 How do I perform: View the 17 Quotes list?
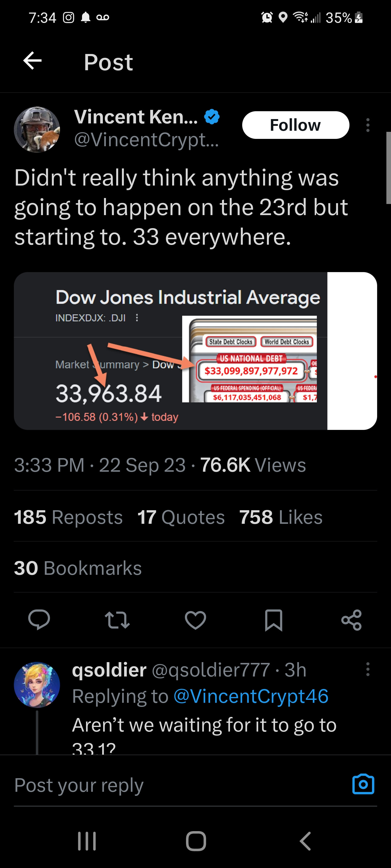(181, 517)
